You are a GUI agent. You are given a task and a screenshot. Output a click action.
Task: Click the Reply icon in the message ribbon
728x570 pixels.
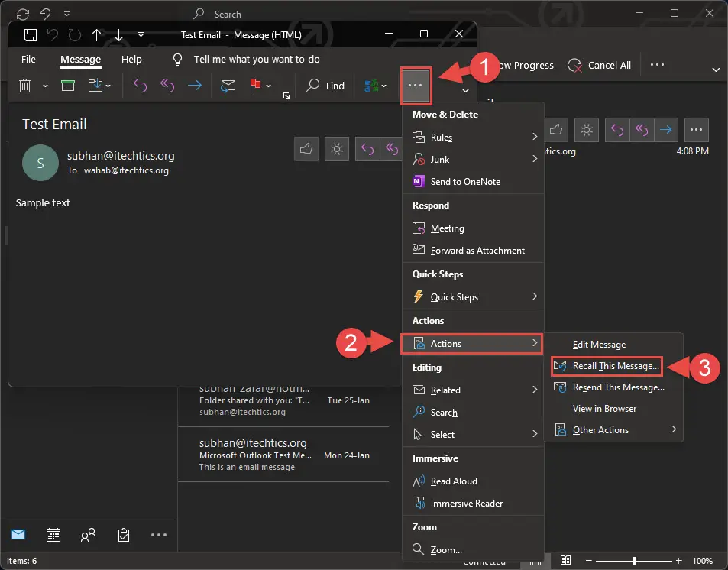click(x=141, y=86)
